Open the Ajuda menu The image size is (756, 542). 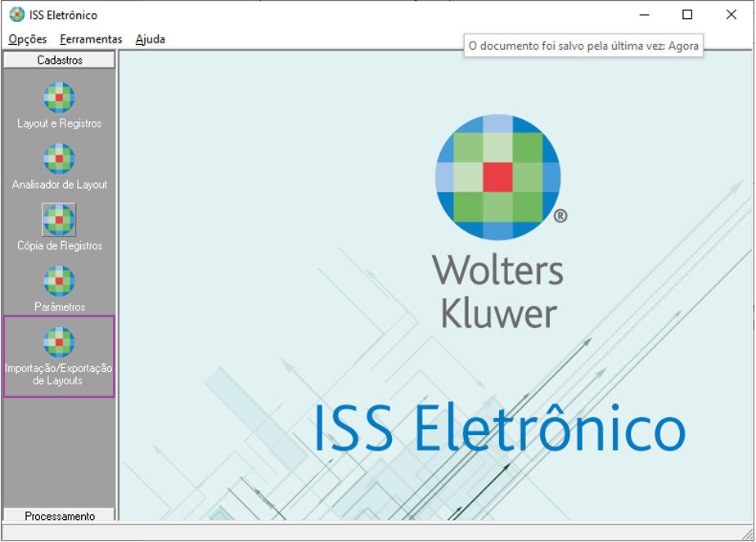pyautogui.click(x=151, y=39)
